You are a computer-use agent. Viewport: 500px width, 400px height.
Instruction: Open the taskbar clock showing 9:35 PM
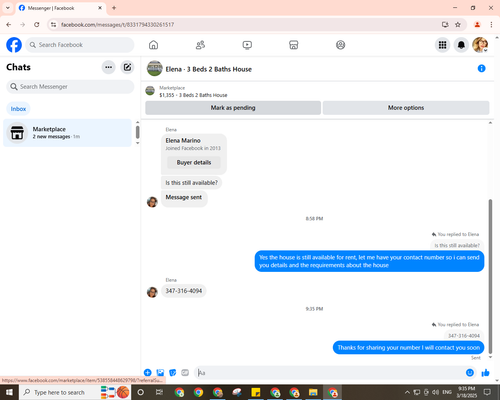tap(466, 392)
